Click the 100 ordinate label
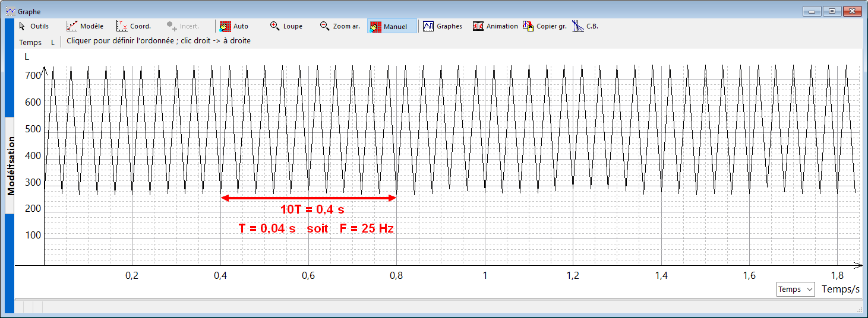 click(33, 236)
